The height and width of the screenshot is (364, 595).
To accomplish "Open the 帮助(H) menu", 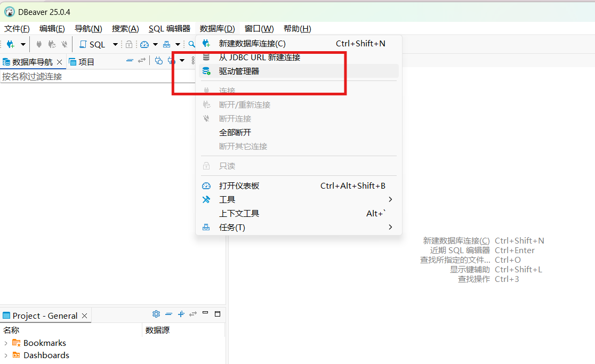I will 297,28.
